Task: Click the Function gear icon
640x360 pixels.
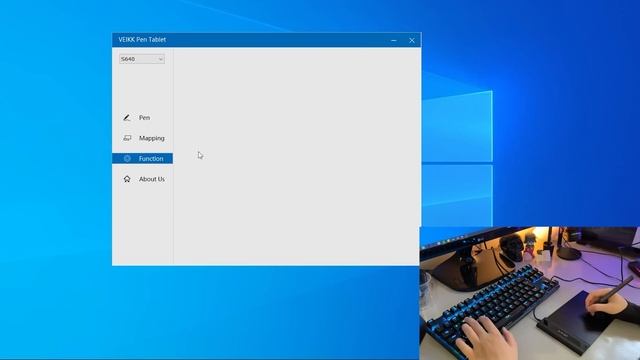Action: (127, 158)
